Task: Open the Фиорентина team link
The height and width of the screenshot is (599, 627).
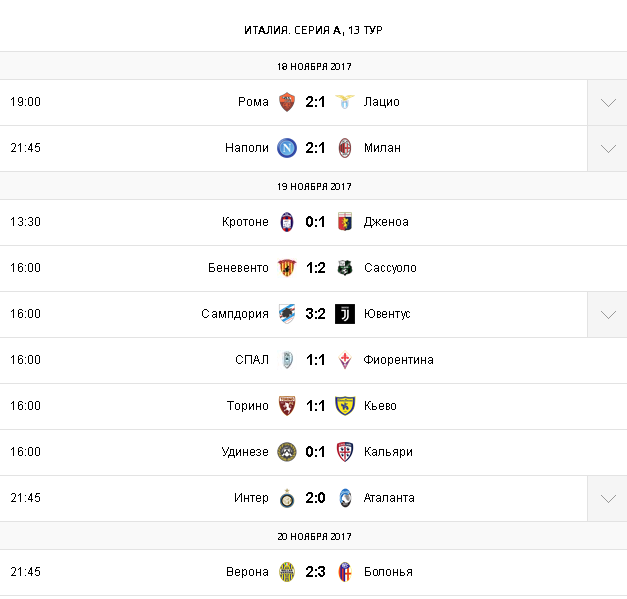Action: tap(399, 360)
